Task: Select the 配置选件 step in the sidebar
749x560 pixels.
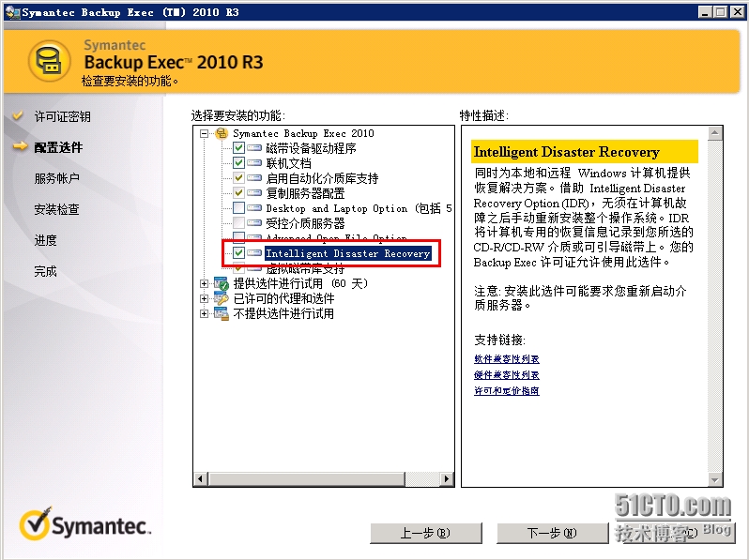Action: 58,147
